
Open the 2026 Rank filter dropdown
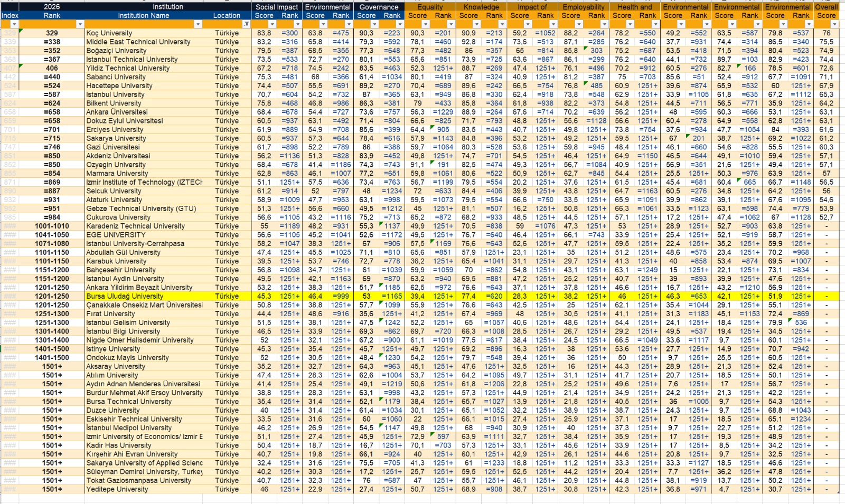[x=80, y=24]
